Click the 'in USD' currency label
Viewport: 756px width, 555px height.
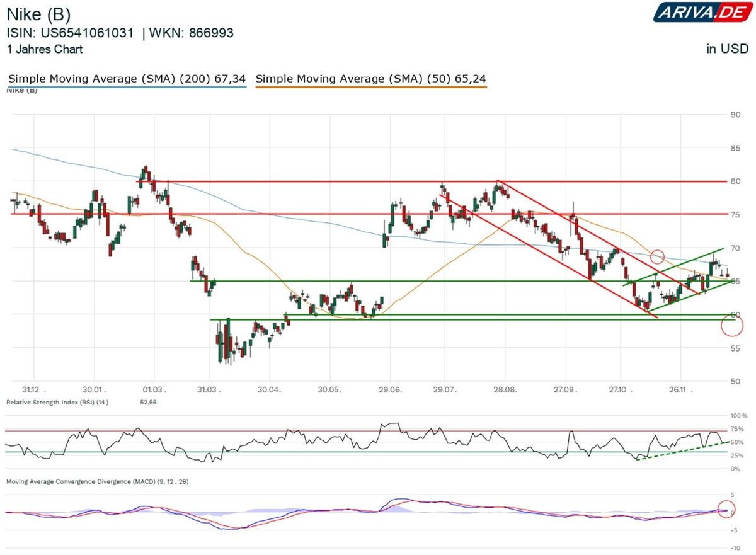(x=727, y=49)
